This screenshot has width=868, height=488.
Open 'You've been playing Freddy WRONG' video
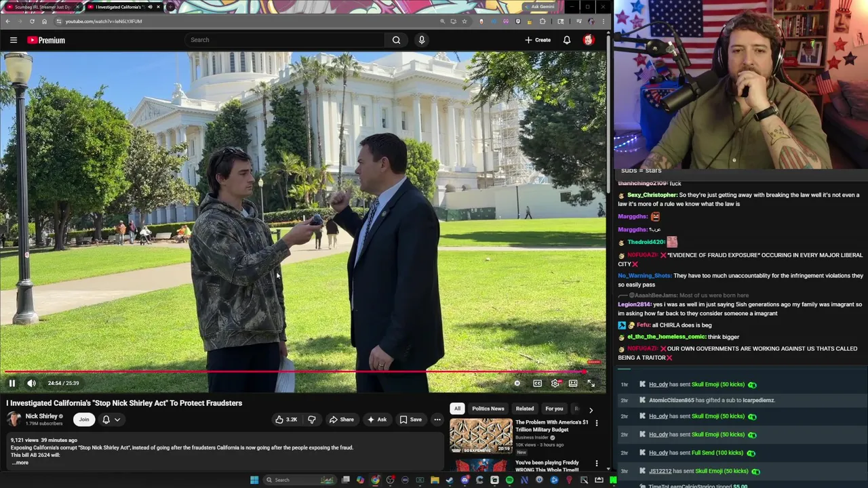tap(547, 466)
